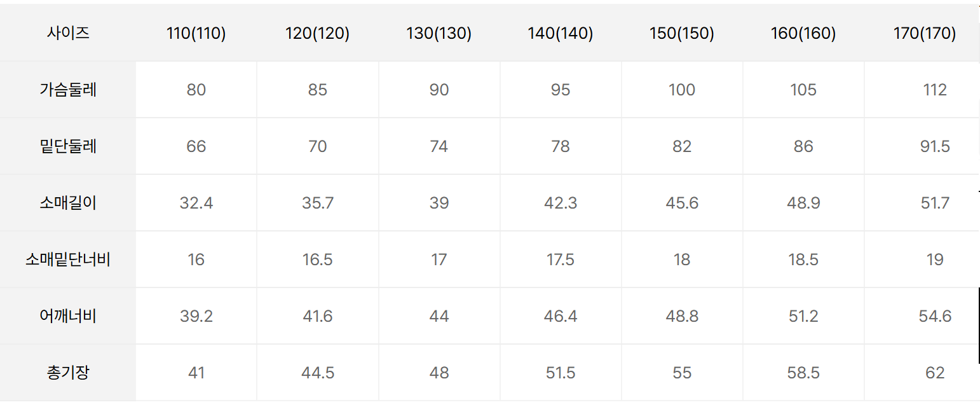This screenshot has width=980, height=414.
Task: Select the 밑단둘레 value 91.5 cell
Action: click(935, 146)
